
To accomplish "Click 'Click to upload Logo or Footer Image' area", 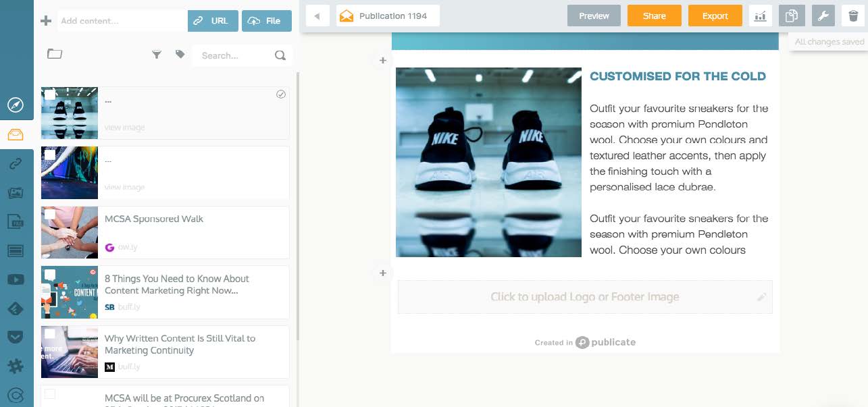I will click(585, 297).
